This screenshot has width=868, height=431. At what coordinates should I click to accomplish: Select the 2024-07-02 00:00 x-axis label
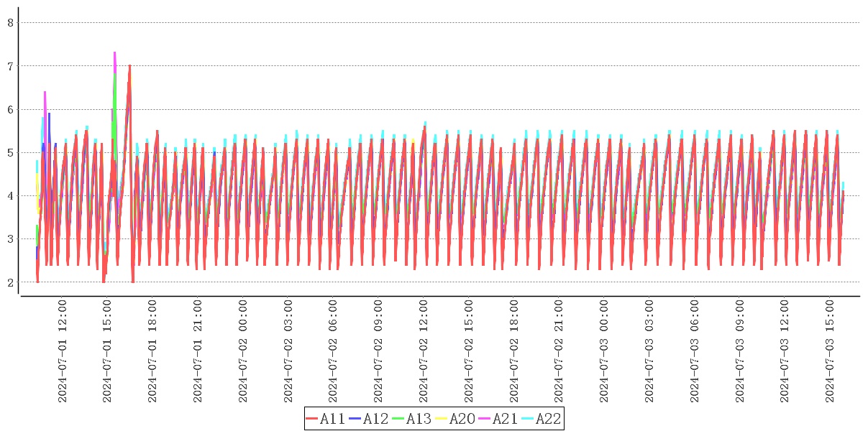click(x=243, y=352)
